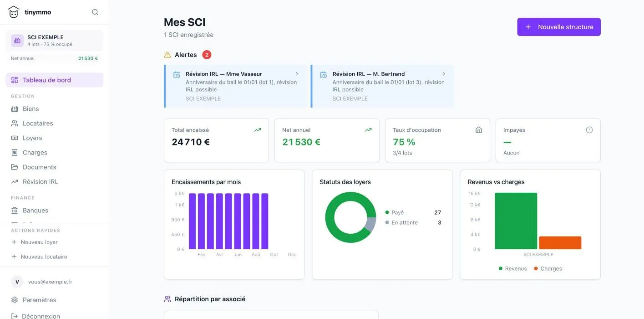Go to Tableau de bord
This screenshot has width=644, height=319.
pyautogui.click(x=55, y=80)
